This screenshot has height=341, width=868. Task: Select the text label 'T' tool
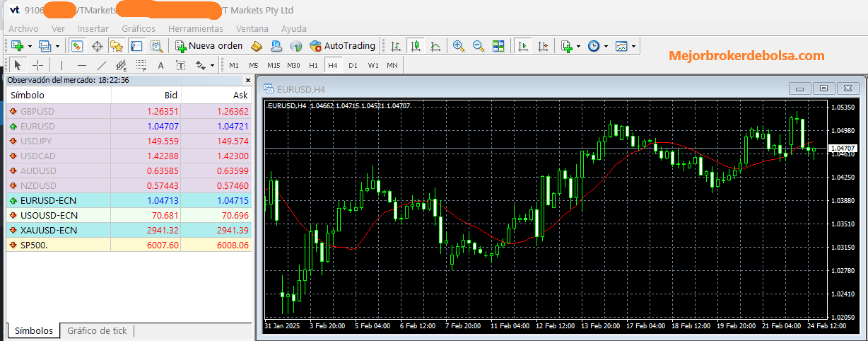tap(180, 65)
